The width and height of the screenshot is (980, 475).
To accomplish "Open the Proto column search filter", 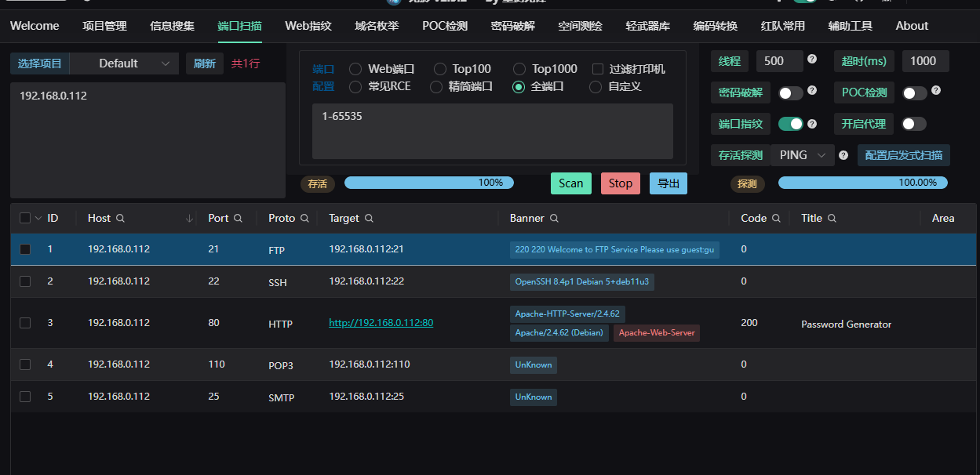I will 305,219.
